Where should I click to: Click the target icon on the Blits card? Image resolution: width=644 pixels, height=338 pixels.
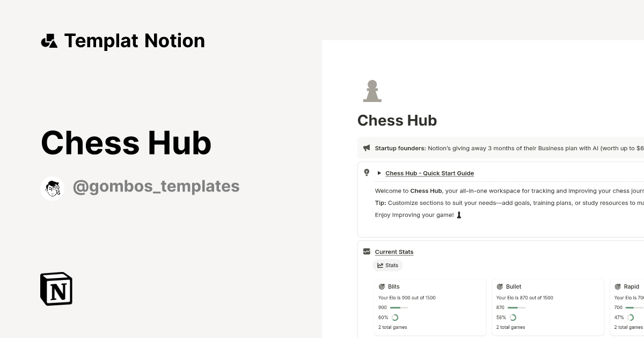382,286
